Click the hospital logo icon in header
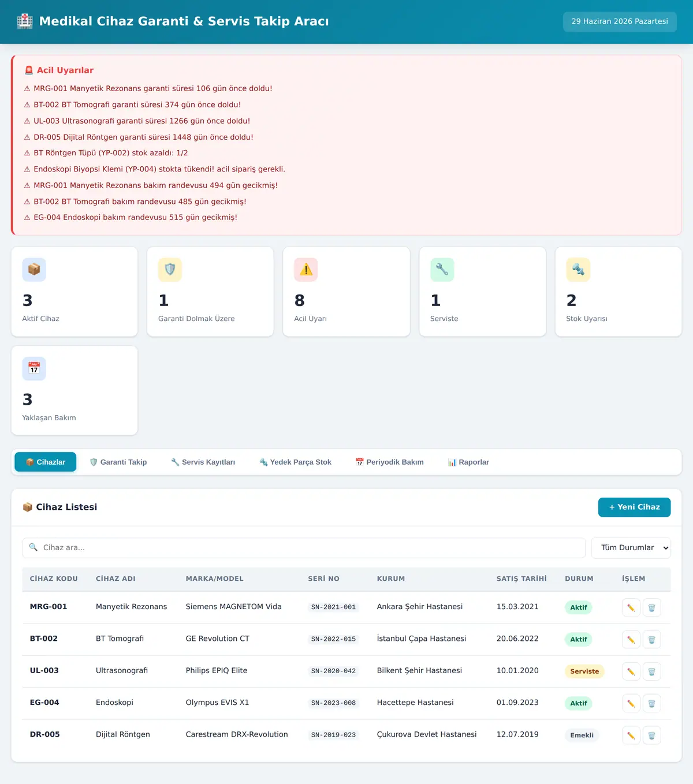The width and height of the screenshot is (693, 784). (x=25, y=21)
